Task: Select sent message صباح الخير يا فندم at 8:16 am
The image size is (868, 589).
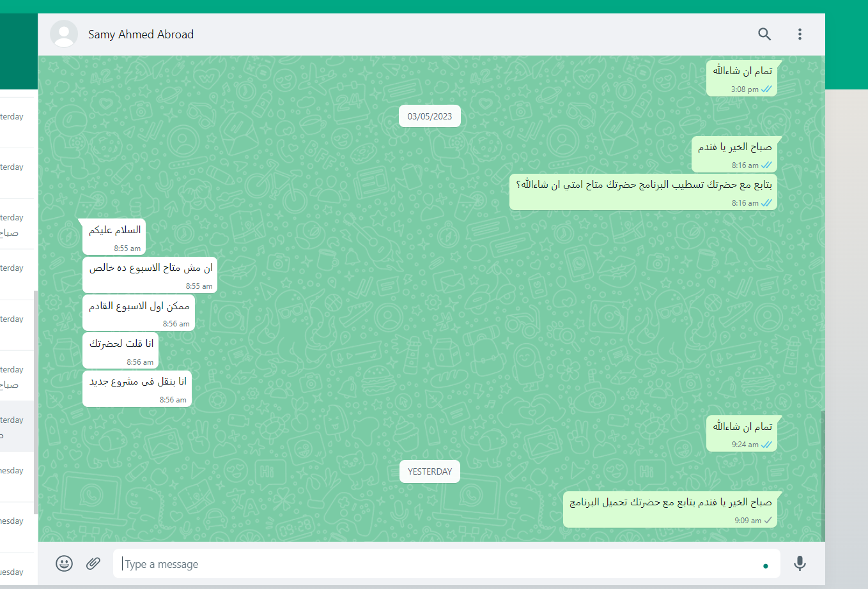Action: click(x=734, y=154)
